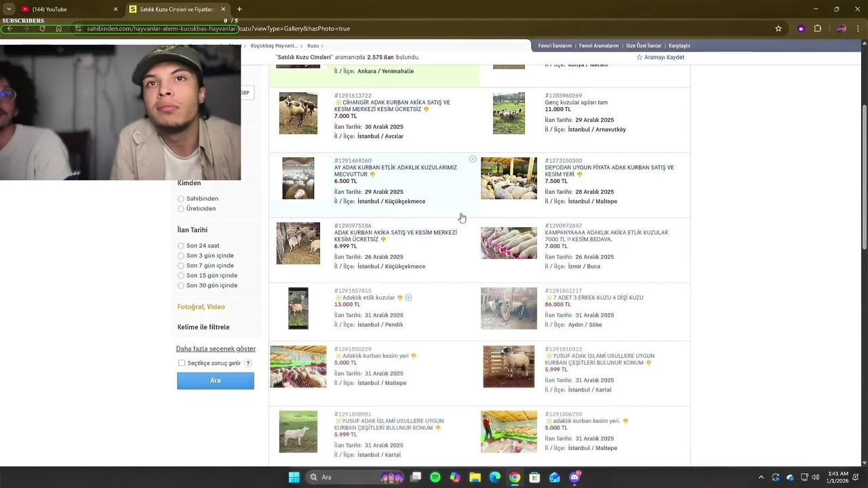This screenshot has height=488, width=868.
Task: Open Spotify from taskbar
Action: (x=435, y=477)
